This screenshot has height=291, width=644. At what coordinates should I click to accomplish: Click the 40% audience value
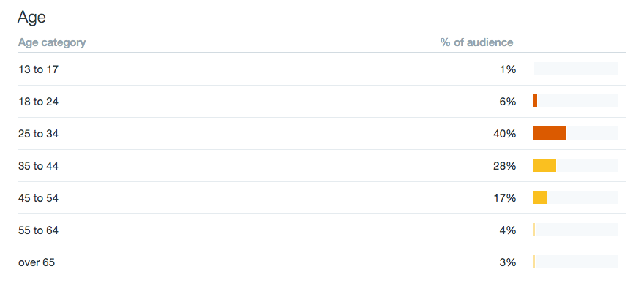(505, 133)
